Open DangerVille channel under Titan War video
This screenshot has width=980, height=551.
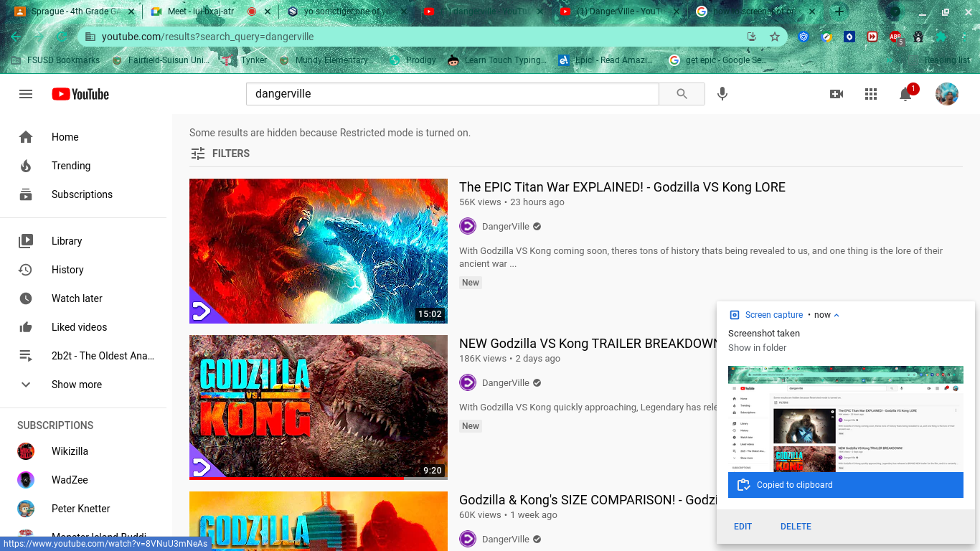point(506,227)
